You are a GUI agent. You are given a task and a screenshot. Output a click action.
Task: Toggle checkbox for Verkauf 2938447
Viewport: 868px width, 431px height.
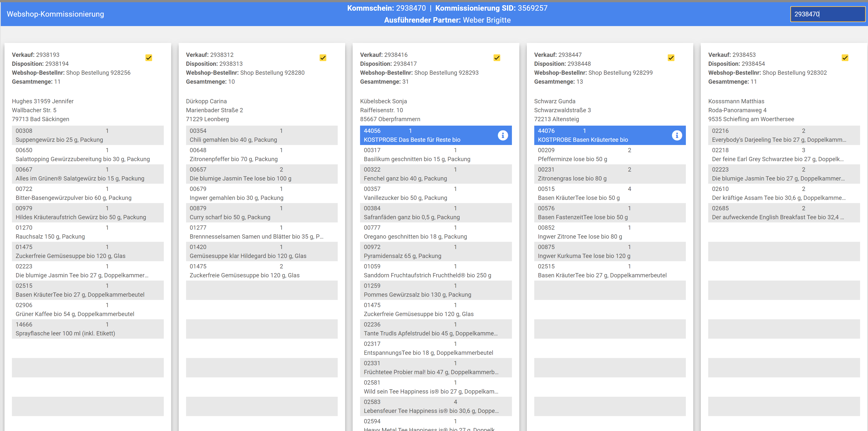point(671,58)
